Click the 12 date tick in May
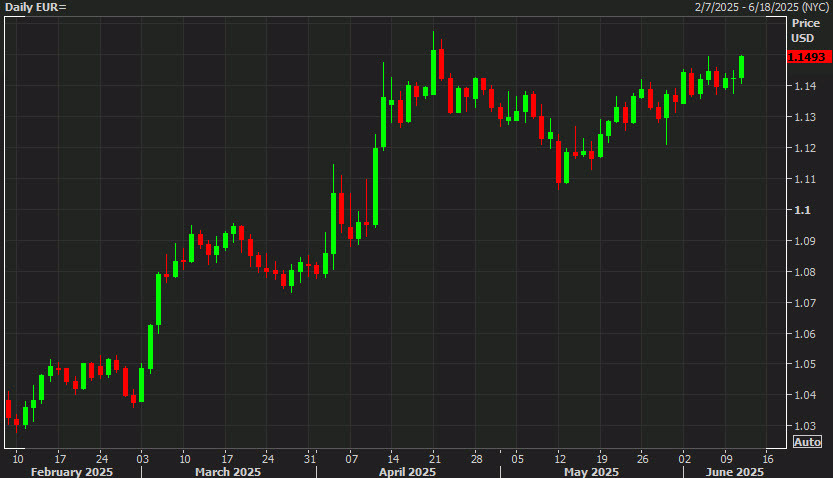This screenshot has width=833, height=478. (560, 459)
